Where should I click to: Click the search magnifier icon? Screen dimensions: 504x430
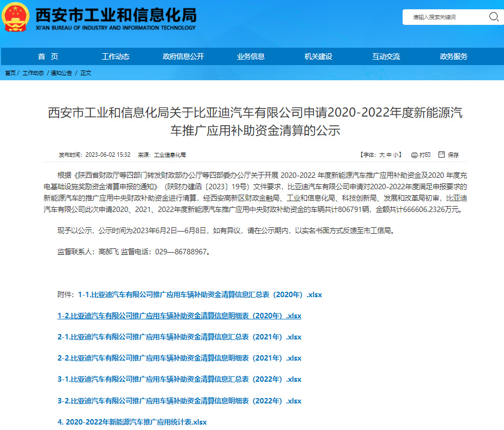point(494,17)
